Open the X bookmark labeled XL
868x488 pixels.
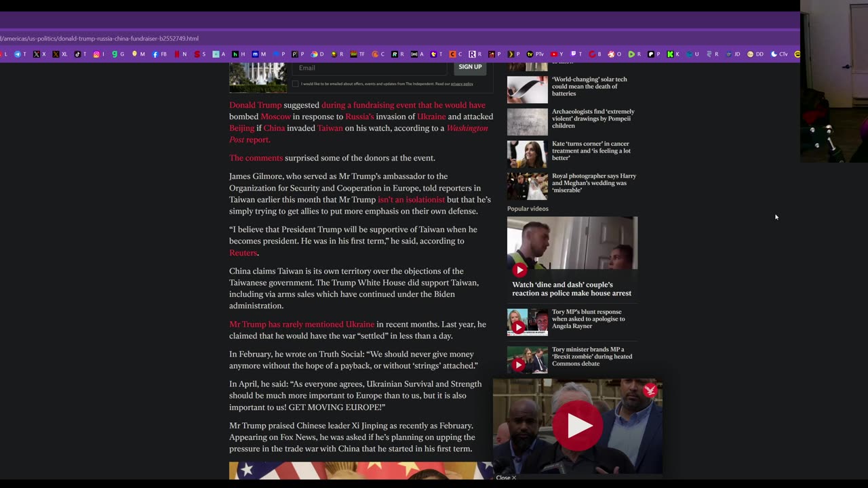point(60,54)
